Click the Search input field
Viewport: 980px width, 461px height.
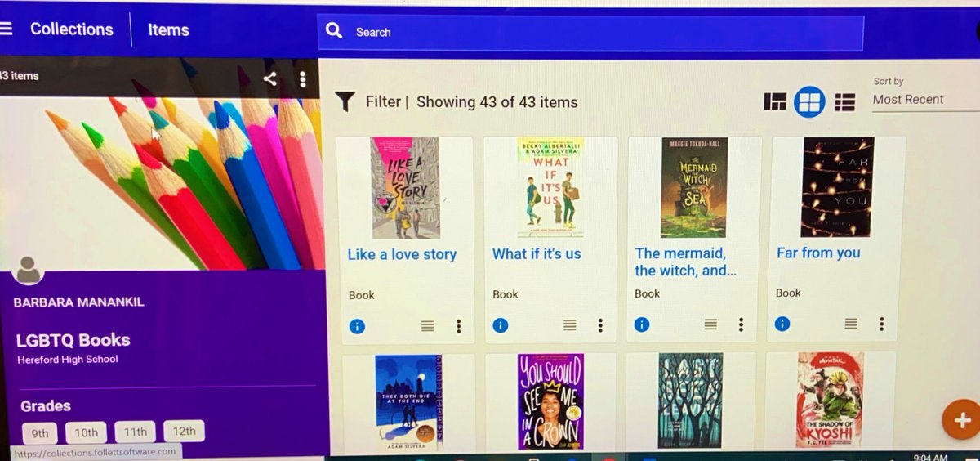pos(590,33)
